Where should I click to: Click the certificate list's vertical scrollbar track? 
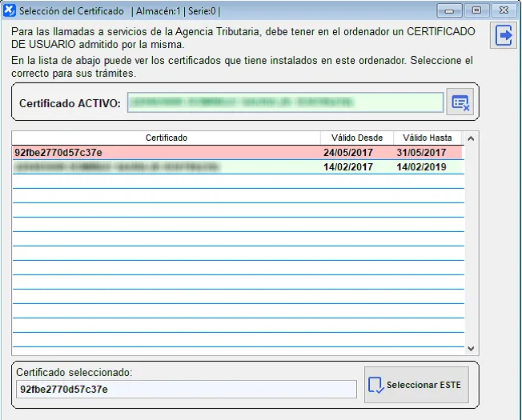coord(471,240)
